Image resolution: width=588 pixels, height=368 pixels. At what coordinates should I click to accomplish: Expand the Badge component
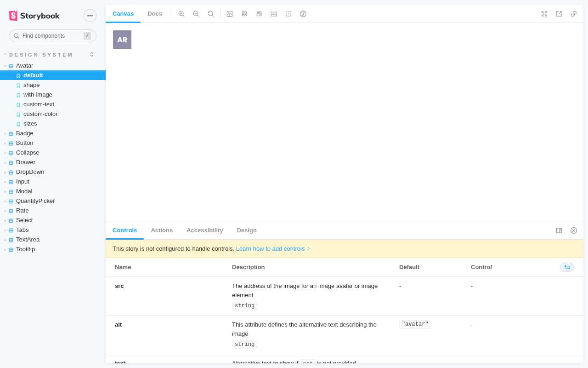point(24,133)
